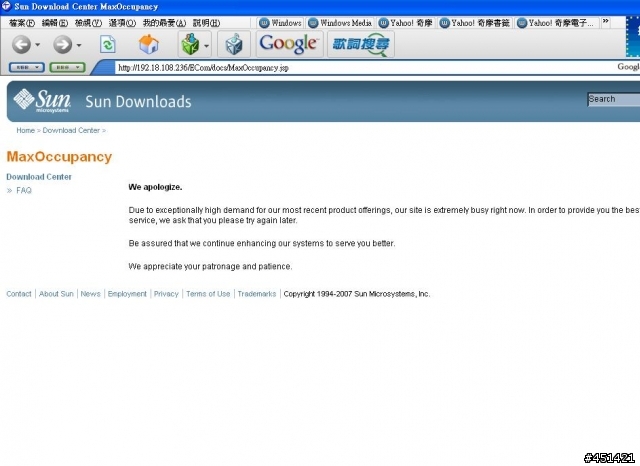Click the Sun Downloads Search field

[613, 99]
